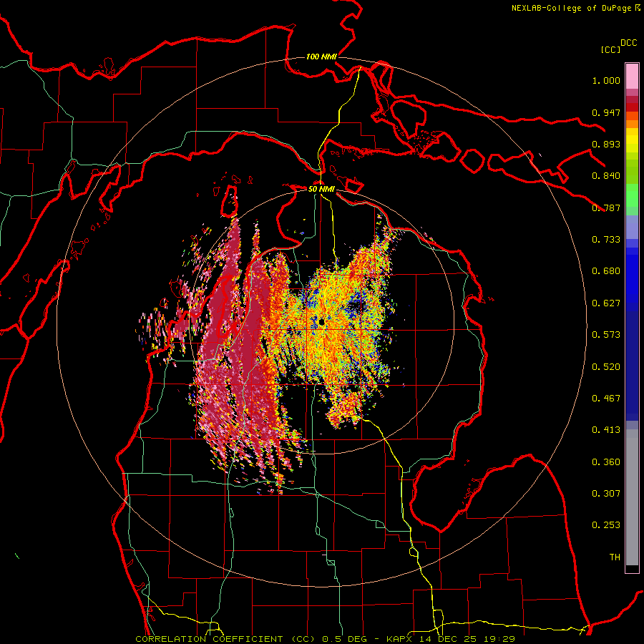Image resolution: width=644 pixels, height=644 pixels.
Task: Click the 0.840 legend value
Action: click(606, 176)
